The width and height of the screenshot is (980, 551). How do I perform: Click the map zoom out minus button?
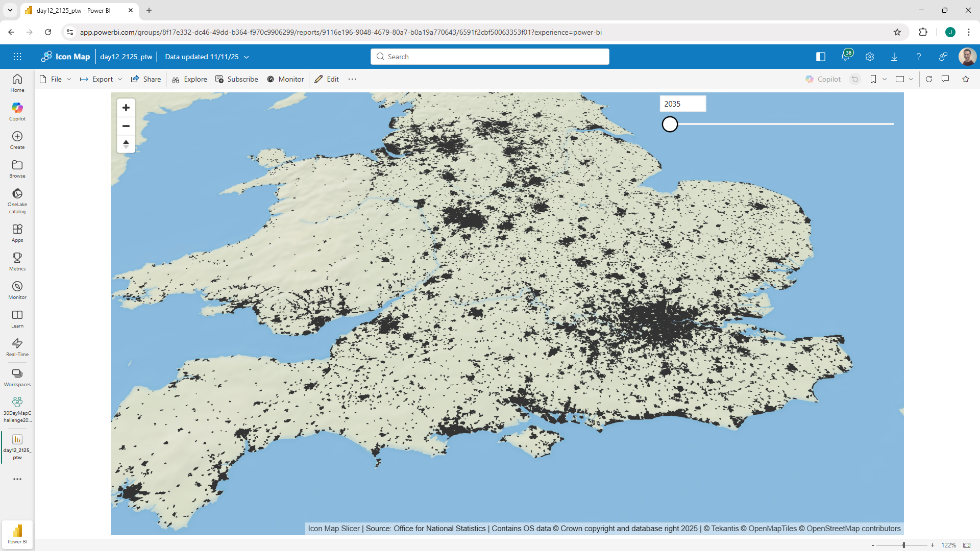(126, 126)
